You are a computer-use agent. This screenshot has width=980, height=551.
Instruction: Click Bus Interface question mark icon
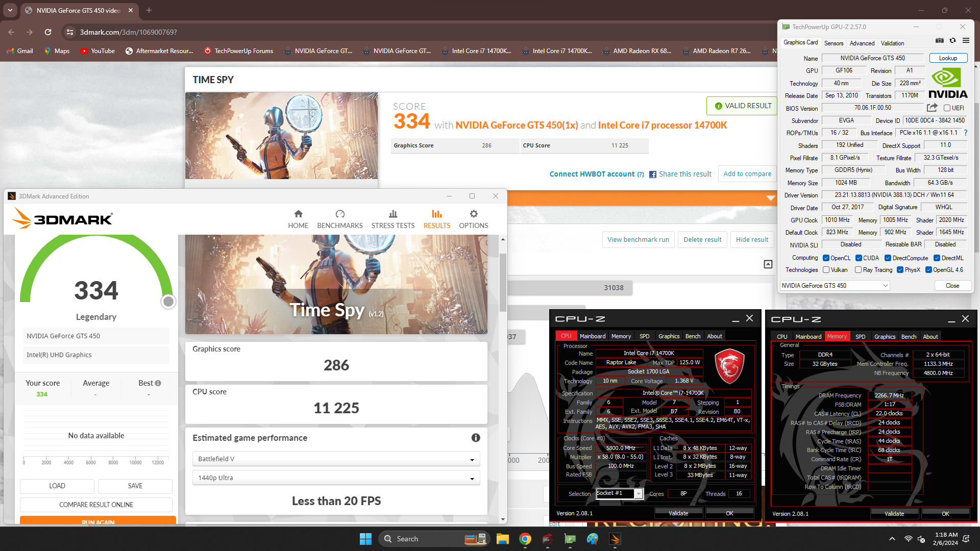pyautogui.click(x=965, y=133)
